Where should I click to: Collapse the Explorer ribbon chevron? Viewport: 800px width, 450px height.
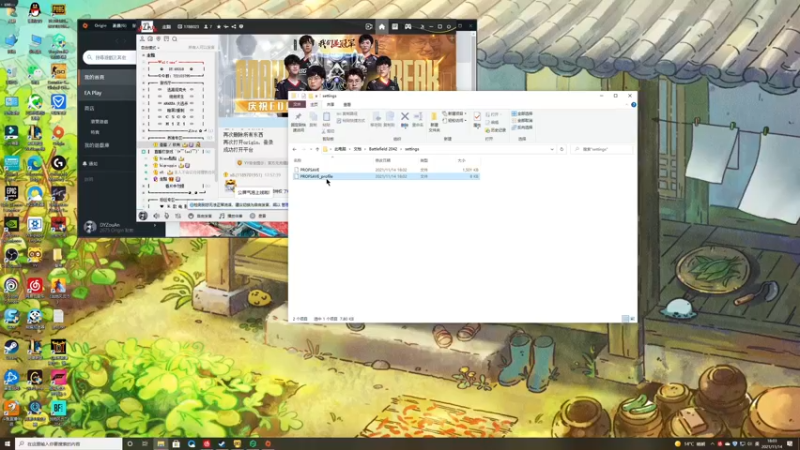(x=627, y=105)
